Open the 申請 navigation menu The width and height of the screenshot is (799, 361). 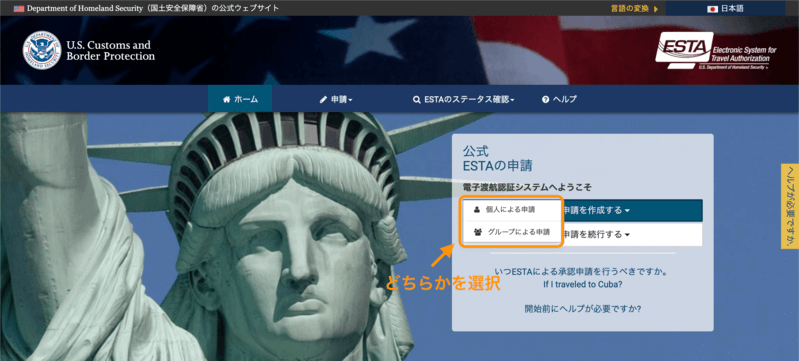click(336, 99)
